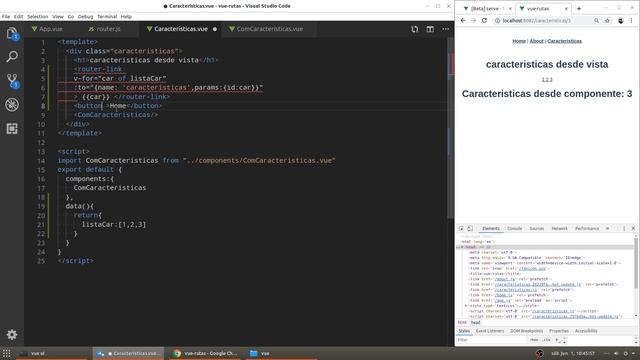
Task: Open the DevTools customize menu
Action: coord(624,229)
